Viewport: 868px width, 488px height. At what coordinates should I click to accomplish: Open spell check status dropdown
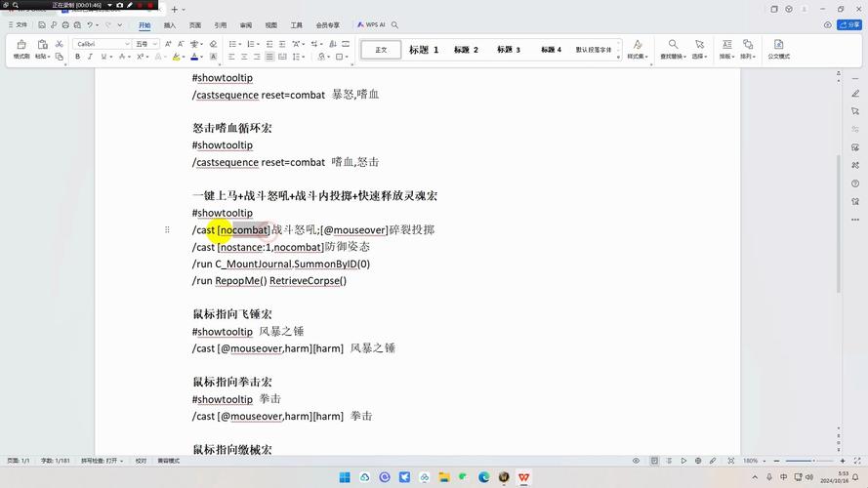tap(103, 461)
